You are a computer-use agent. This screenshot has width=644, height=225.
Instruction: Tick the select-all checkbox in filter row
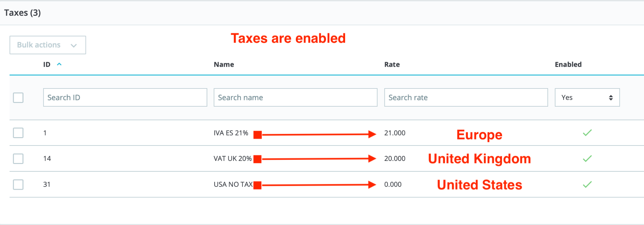(18, 98)
